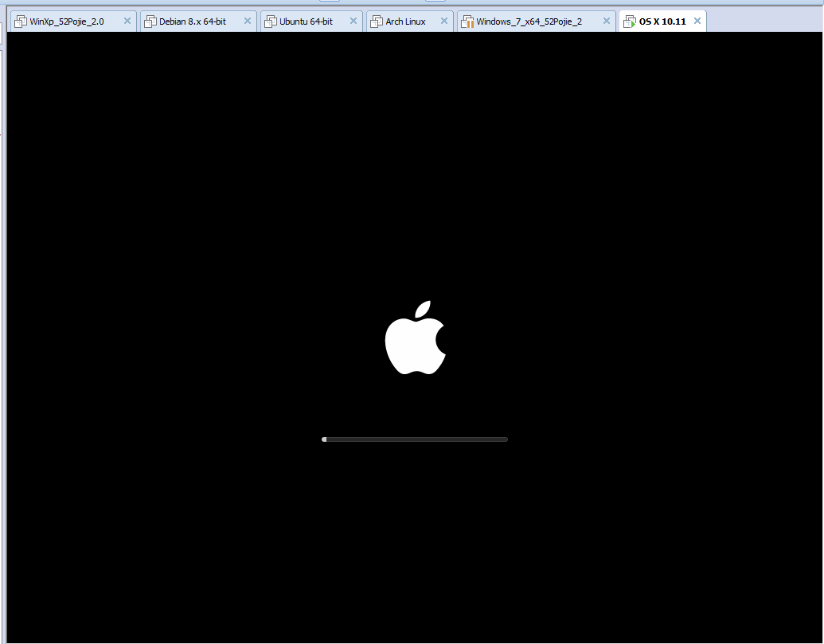Select the Ubuntu 64-bit tab
The image size is (824, 644).
pyautogui.click(x=306, y=21)
